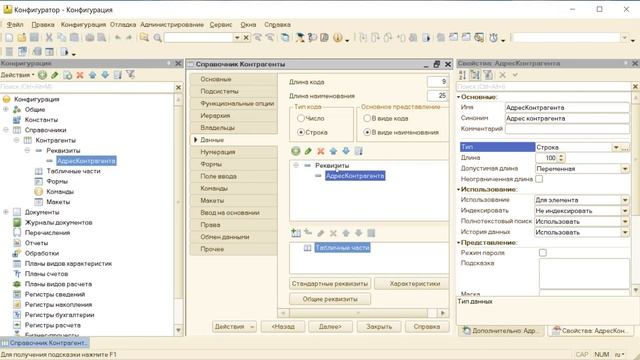Image resolution: width=640 pixels, height=360 pixels.
Task: Sort properties alphabetically icon in Свойства panel
Action: coord(462,75)
